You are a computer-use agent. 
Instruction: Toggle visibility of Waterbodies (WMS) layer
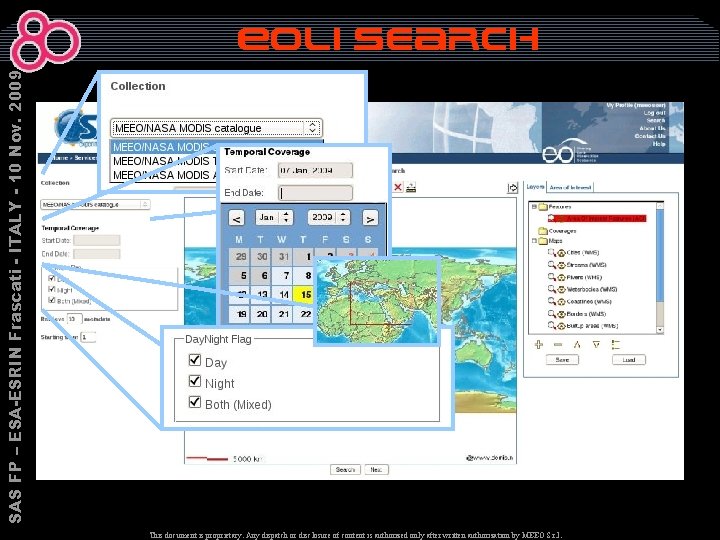coord(561,289)
